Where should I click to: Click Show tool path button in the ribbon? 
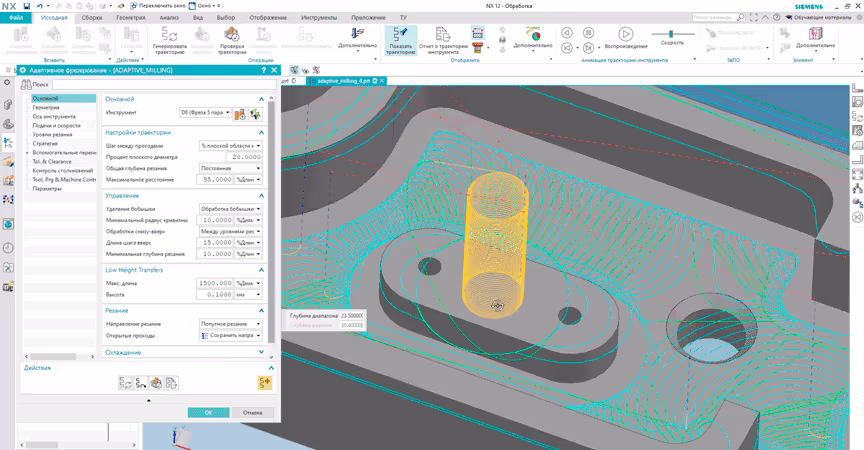[401, 41]
